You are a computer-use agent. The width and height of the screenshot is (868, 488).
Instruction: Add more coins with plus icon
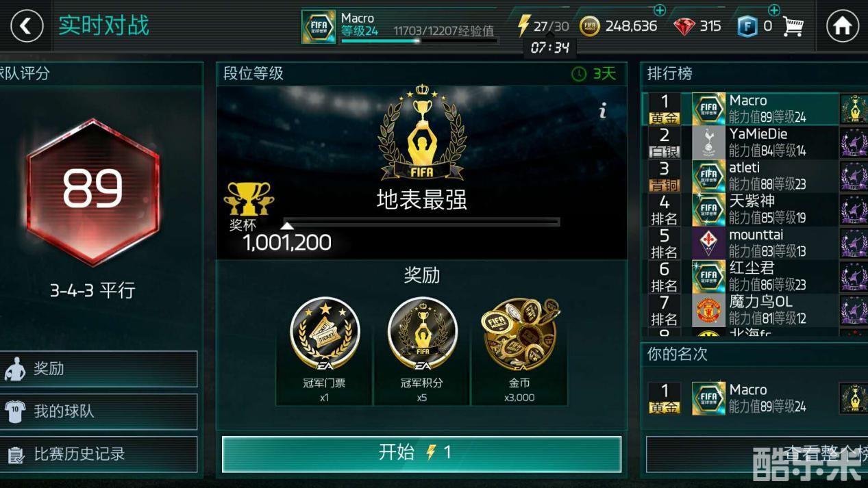659,10
